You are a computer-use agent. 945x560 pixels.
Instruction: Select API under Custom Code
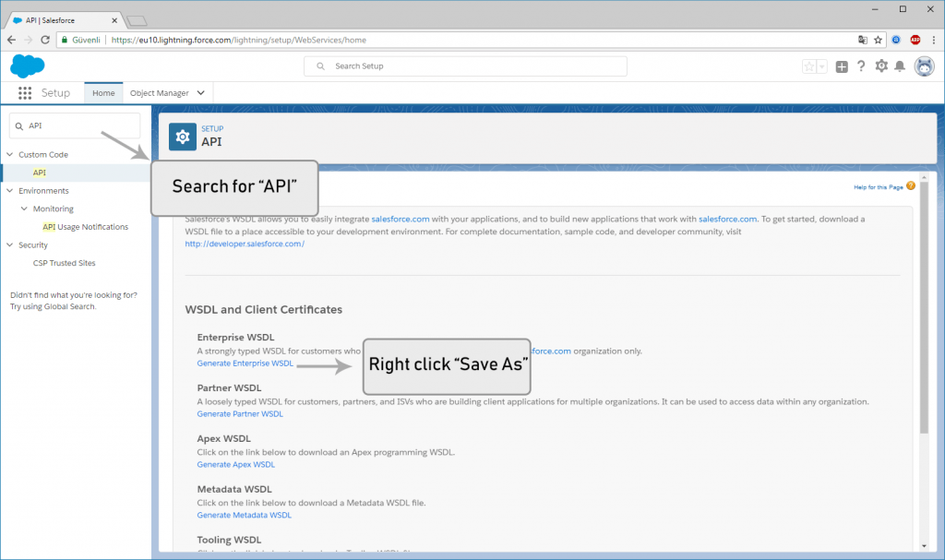pyautogui.click(x=39, y=173)
